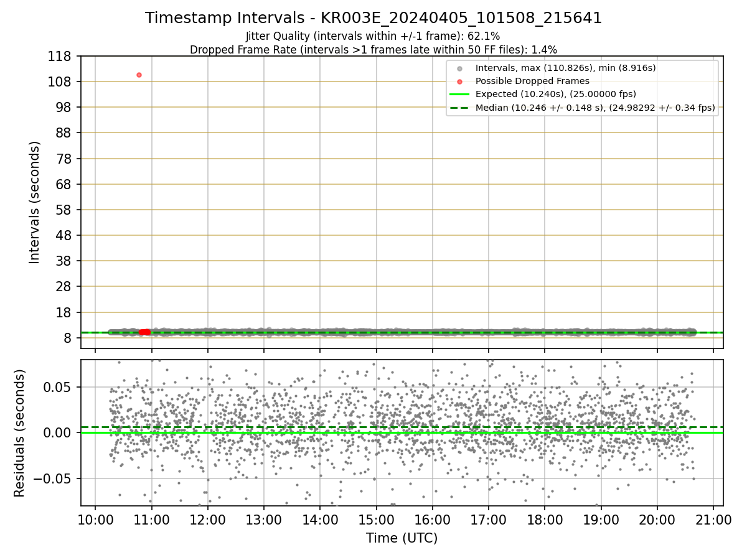Click the 68 tick label on the intervals axis
The width and height of the screenshot is (747, 560).
coord(65,184)
